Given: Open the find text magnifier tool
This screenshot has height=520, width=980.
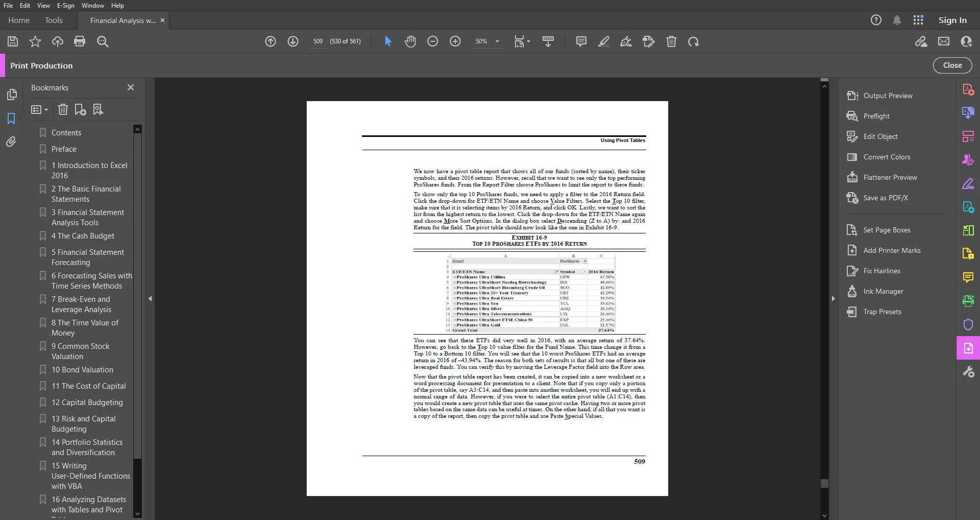Looking at the screenshot, I should tap(103, 41).
